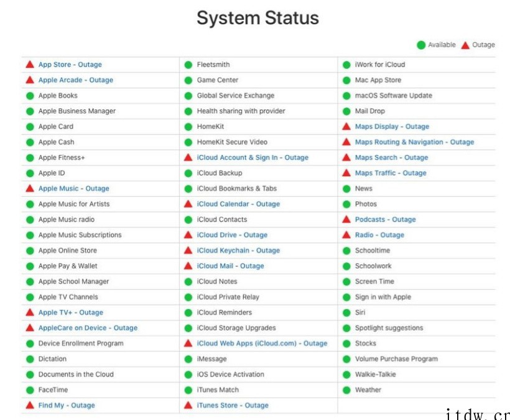Screen dimensions: 510x420
Task: Click the red outage triangle beside App Store
Action: [x=30, y=65]
